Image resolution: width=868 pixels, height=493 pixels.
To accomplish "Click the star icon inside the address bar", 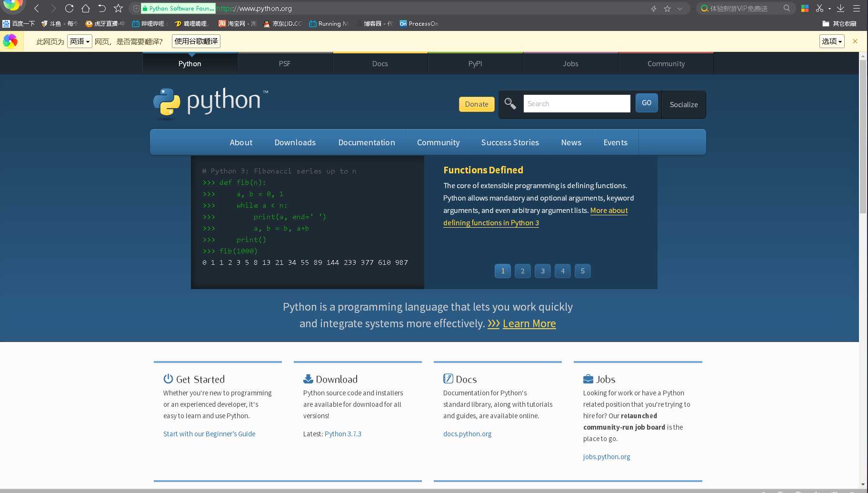I will 667,9.
